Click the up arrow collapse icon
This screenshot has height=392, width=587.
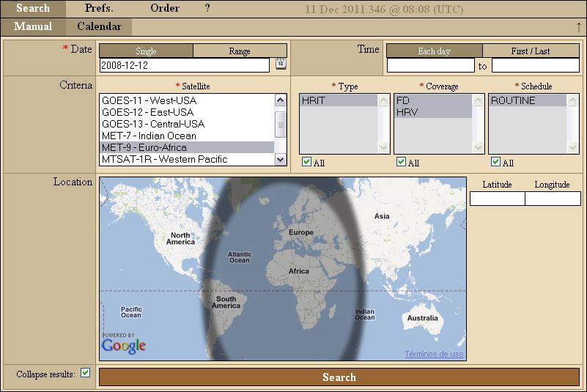tap(579, 27)
